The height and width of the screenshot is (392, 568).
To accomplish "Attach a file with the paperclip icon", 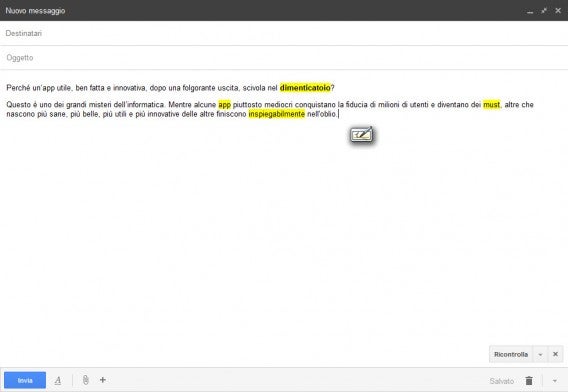I will coord(85,380).
